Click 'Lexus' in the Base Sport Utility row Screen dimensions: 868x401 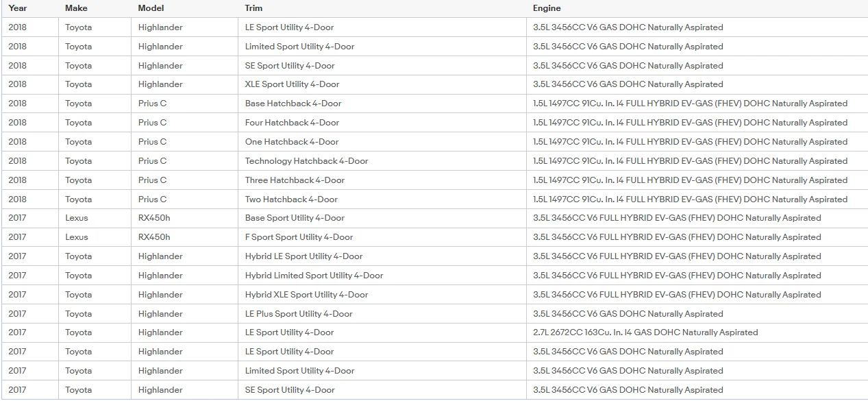pos(77,218)
